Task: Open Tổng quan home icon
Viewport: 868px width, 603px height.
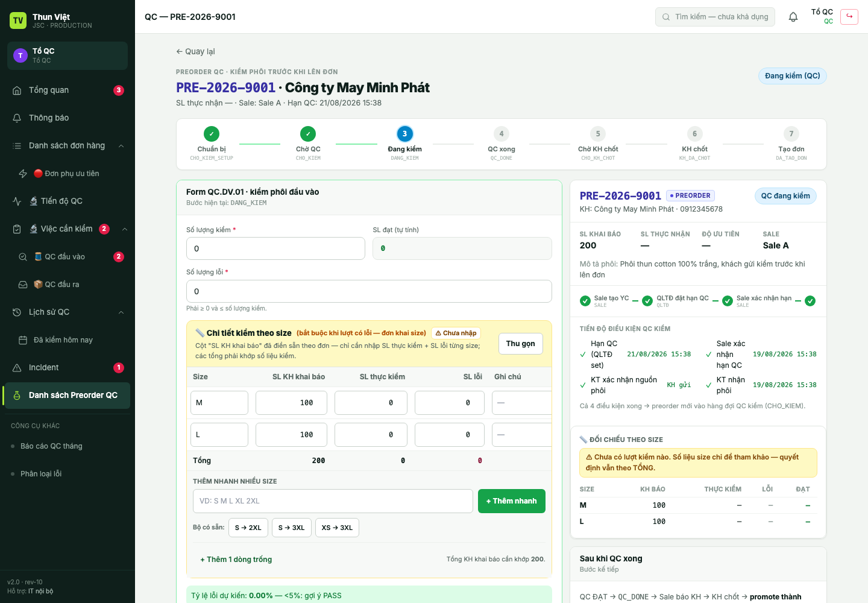Action: point(17,90)
